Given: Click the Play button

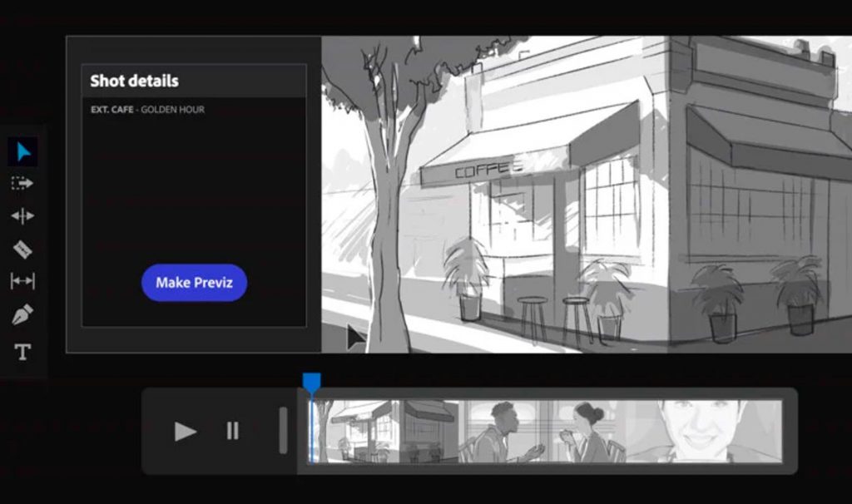Looking at the screenshot, I should (x=185, y=431).
